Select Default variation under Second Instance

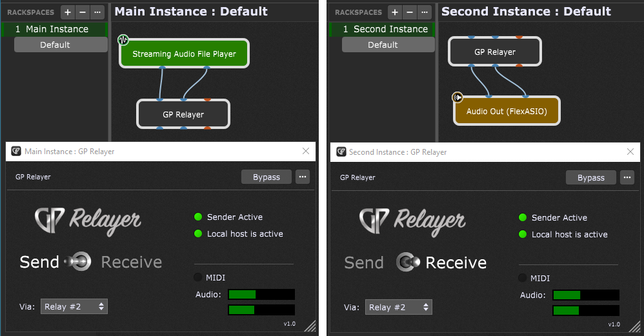(388, 44)
